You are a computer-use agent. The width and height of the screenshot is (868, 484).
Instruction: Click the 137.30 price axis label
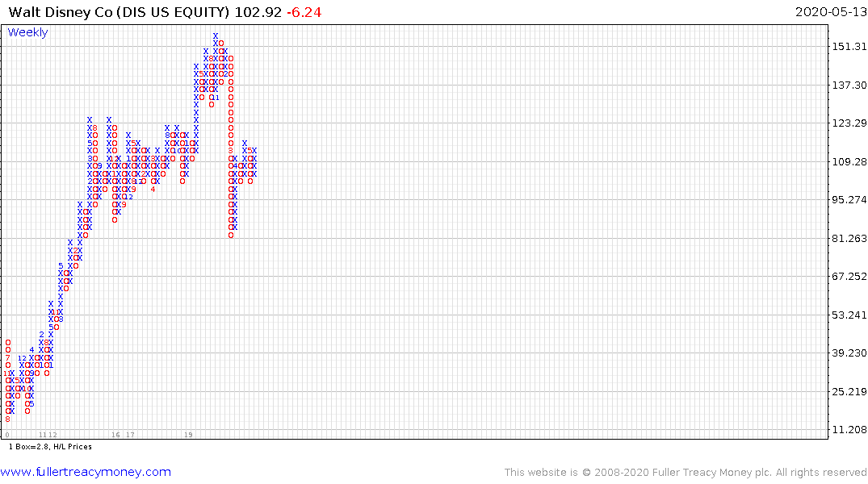(x=849, y=86)
